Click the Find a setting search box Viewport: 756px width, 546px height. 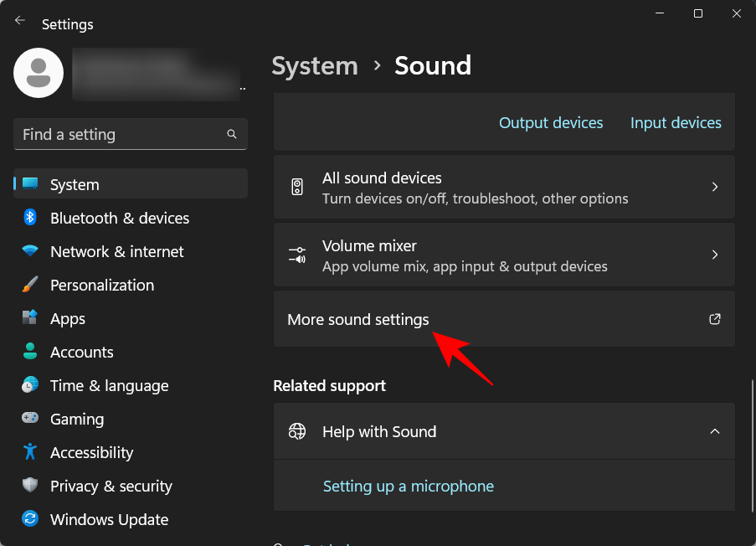click(130, 134)
